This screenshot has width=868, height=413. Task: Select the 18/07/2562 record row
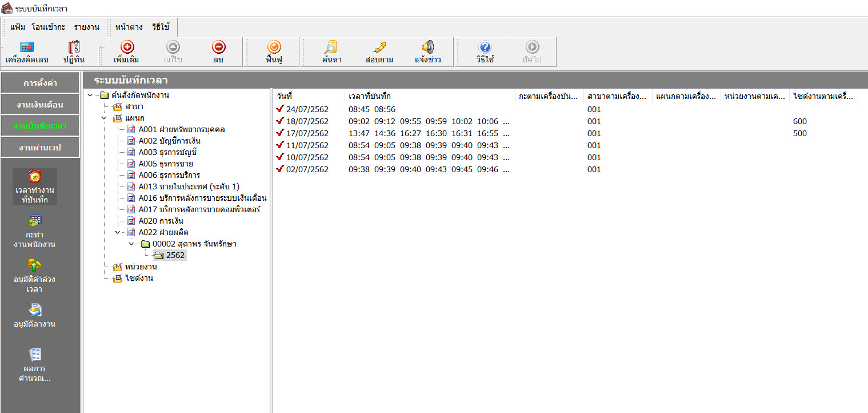pos(566,121)
